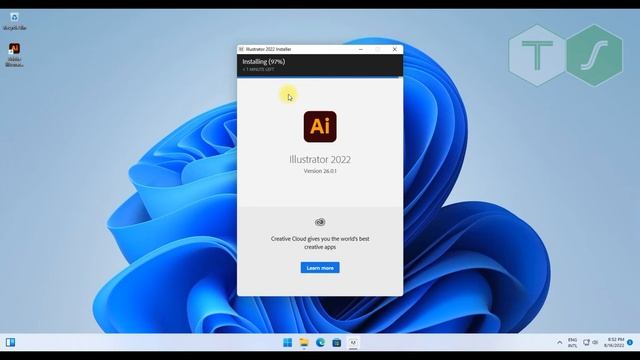Minimize the Illustrator 2022 Installer window

point(360,49)
